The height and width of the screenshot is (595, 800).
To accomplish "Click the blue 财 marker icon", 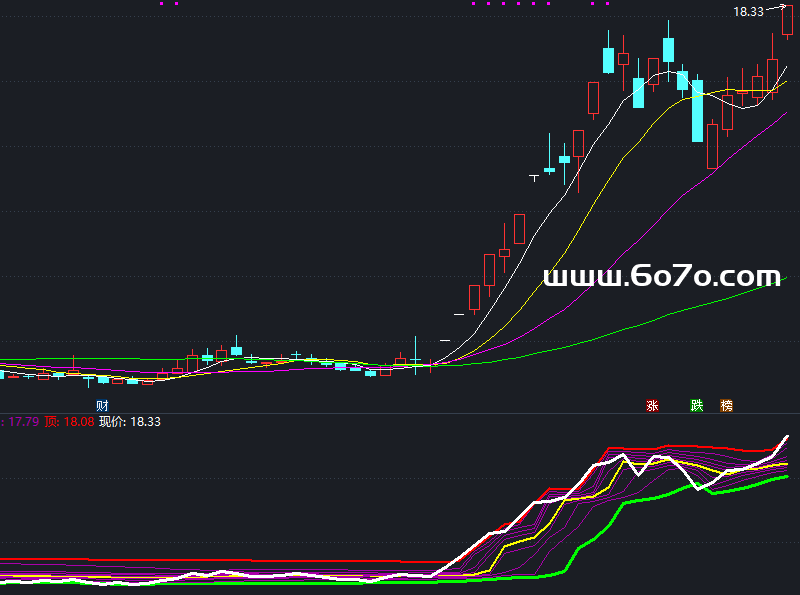I will pos(102,405).
